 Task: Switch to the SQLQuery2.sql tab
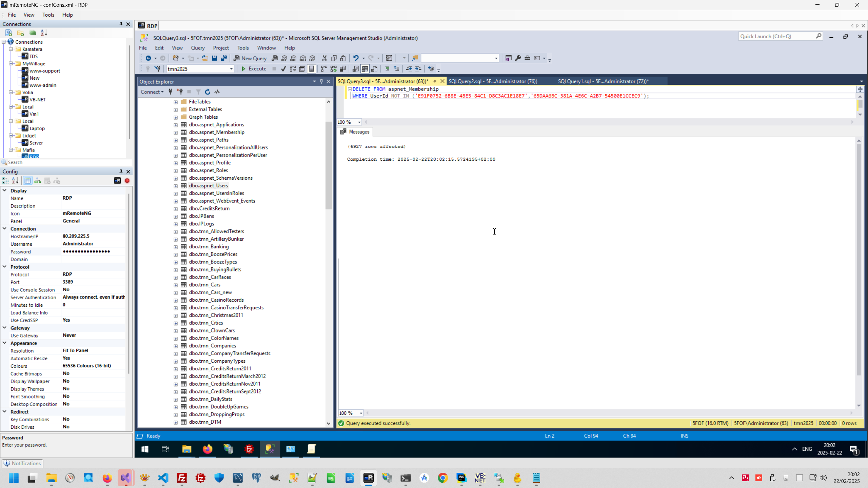(x=493, y=81)
